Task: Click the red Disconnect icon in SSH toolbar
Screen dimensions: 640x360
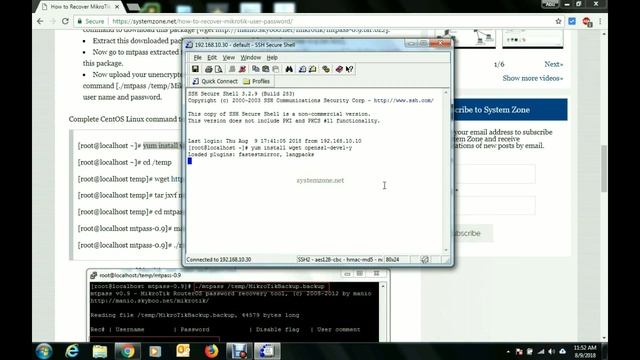Action: pos(242,69)
